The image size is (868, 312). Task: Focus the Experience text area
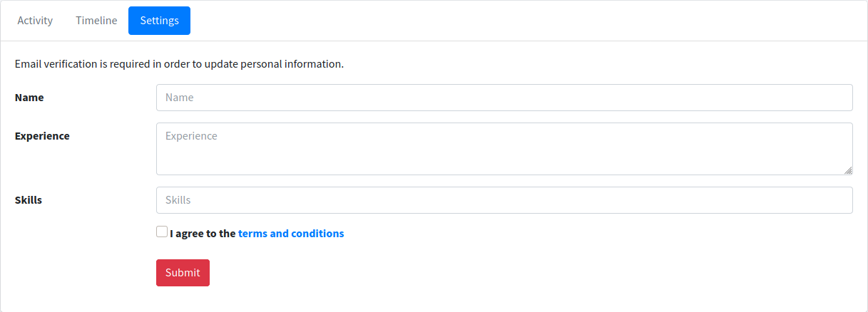tap(504, 149)
